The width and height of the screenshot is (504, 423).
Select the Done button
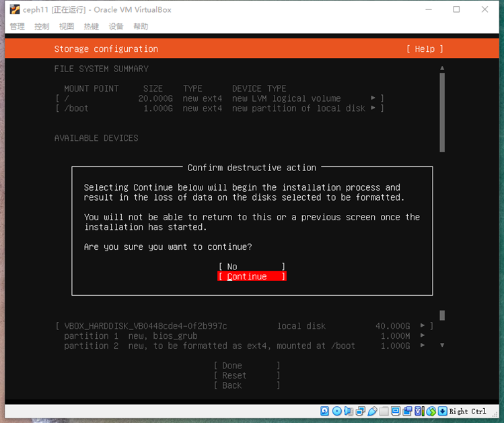pyautogui.click(x=247, y=366)
